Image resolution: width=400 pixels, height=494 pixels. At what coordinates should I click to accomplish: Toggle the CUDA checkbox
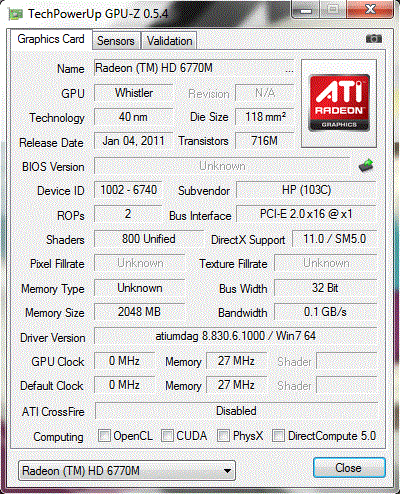pyautogui.click(x=167, y=435)
